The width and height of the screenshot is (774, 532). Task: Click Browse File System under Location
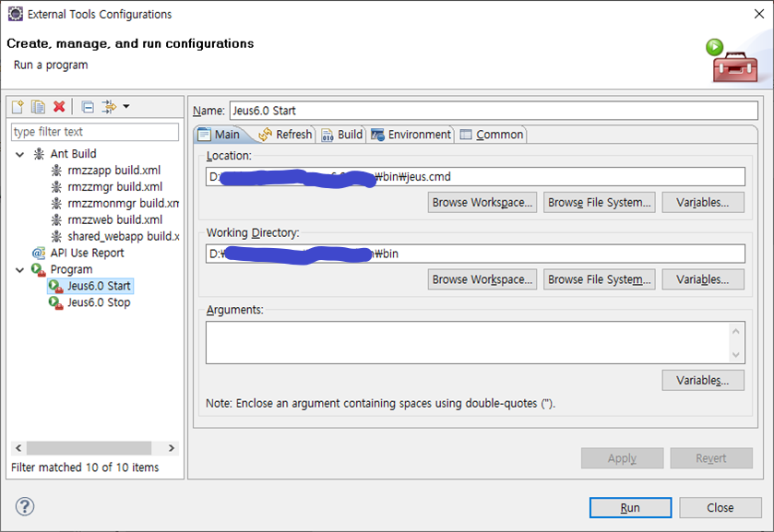point(600,203)
